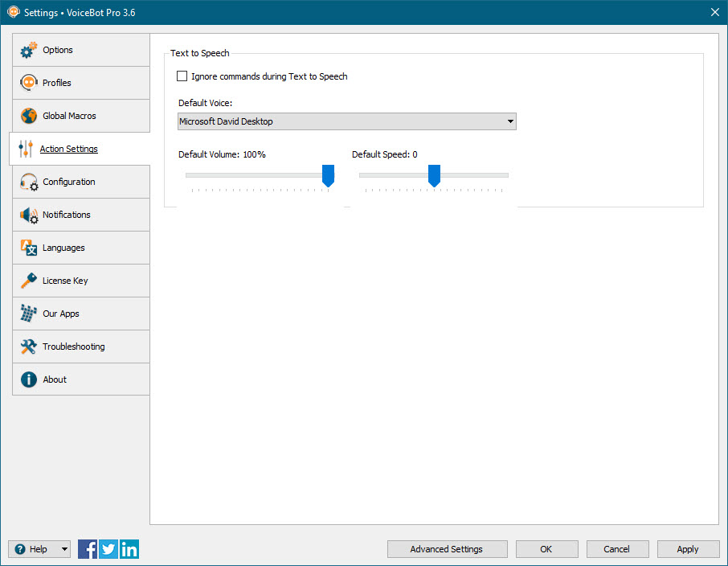Click the Configuration headset gear icon
728x566 pixels.
(x=29, y=182)
